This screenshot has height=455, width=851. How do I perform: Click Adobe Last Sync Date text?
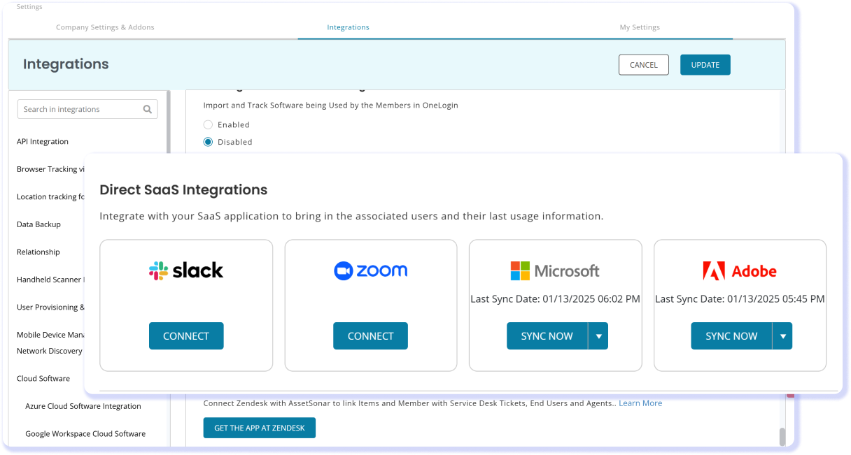tap(740, 299)
